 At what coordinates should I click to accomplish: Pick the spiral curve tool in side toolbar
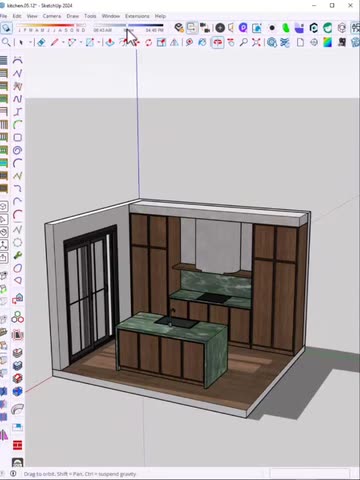point(17,150)
